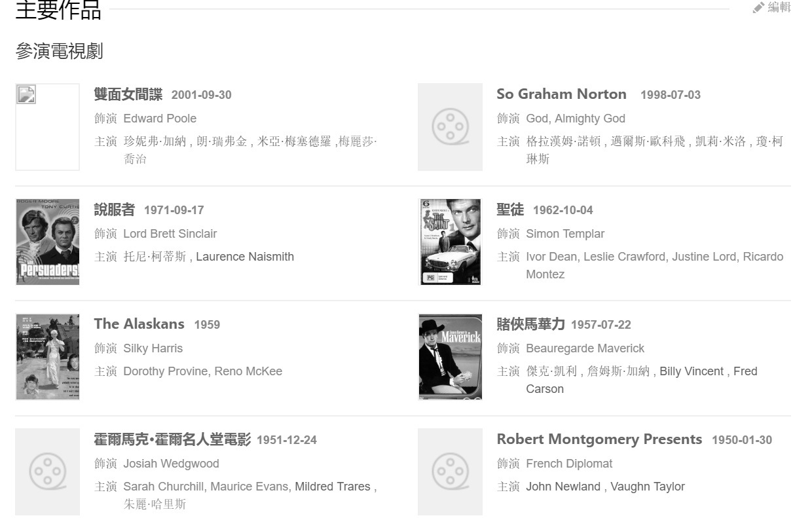Open The Alaskans poster thumbnail

[48, 357]
